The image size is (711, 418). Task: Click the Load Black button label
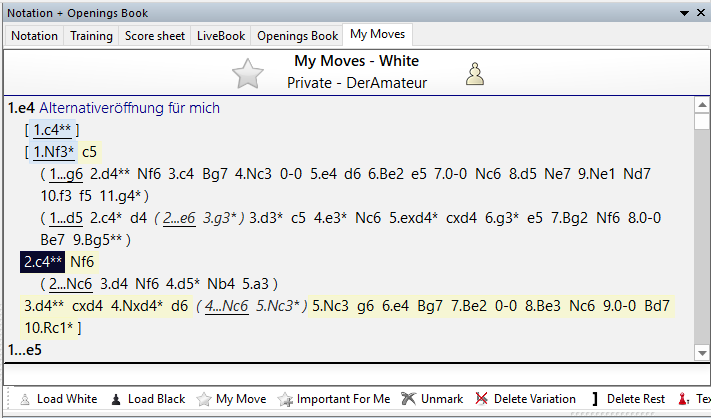pyautogui.click(x=156, y=399)
